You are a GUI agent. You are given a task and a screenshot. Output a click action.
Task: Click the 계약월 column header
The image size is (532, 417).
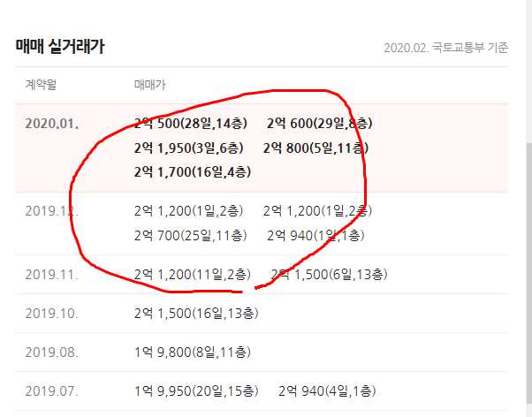(41, 85)
